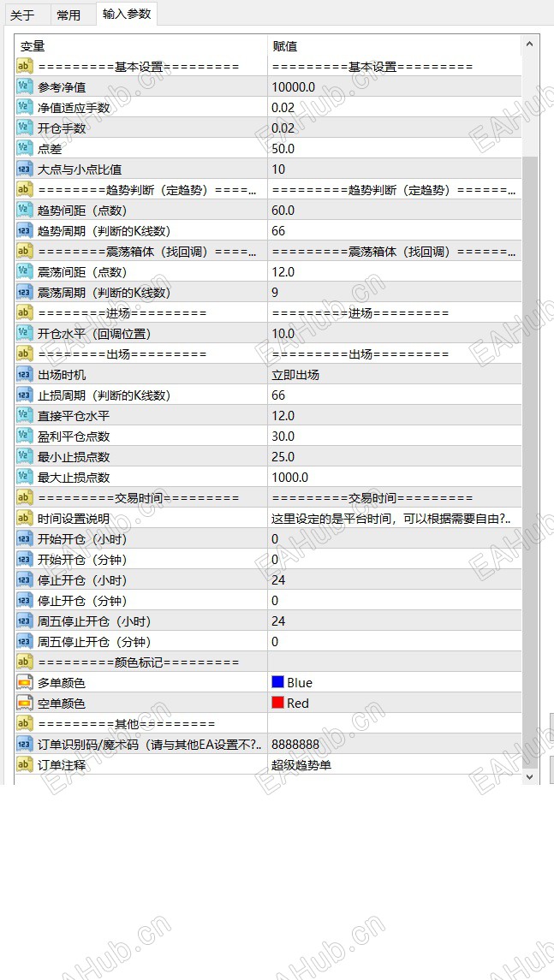Click the icon beside 净值适应手数

point(24,108)
